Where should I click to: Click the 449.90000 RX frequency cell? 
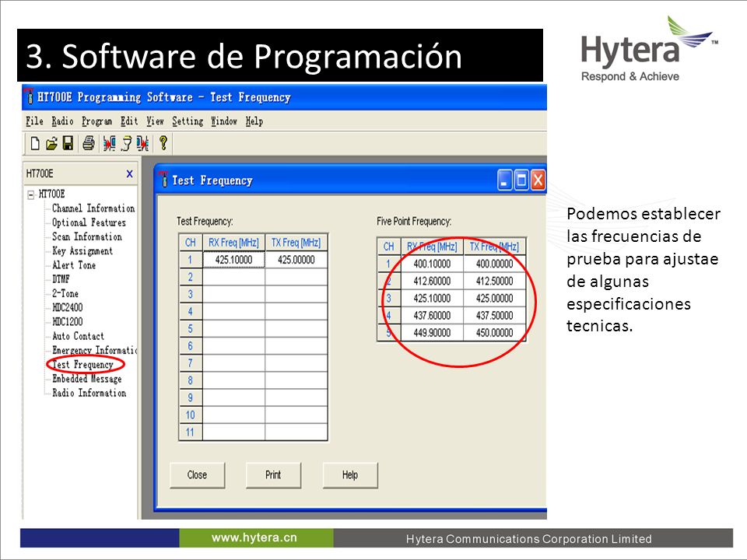pos(432,332)
